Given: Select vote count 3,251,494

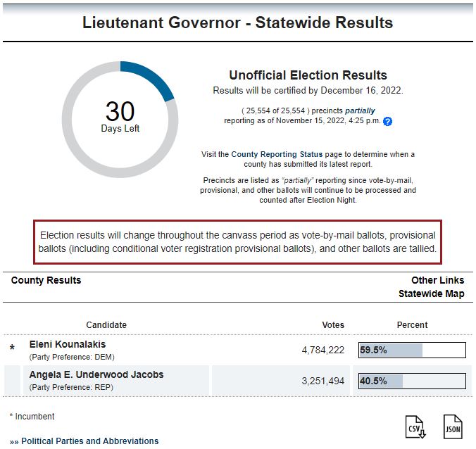Looking at the screenshot, I should [x=323, y=381].
